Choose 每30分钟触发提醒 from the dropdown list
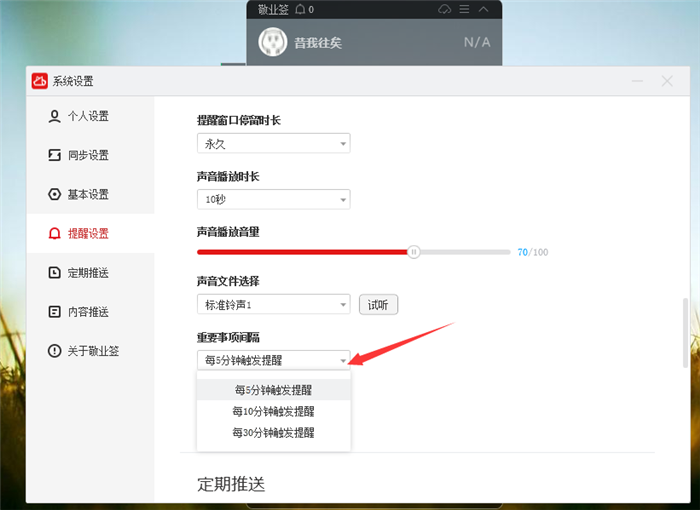This screenshot has width=700, height=510. point(274,433)
